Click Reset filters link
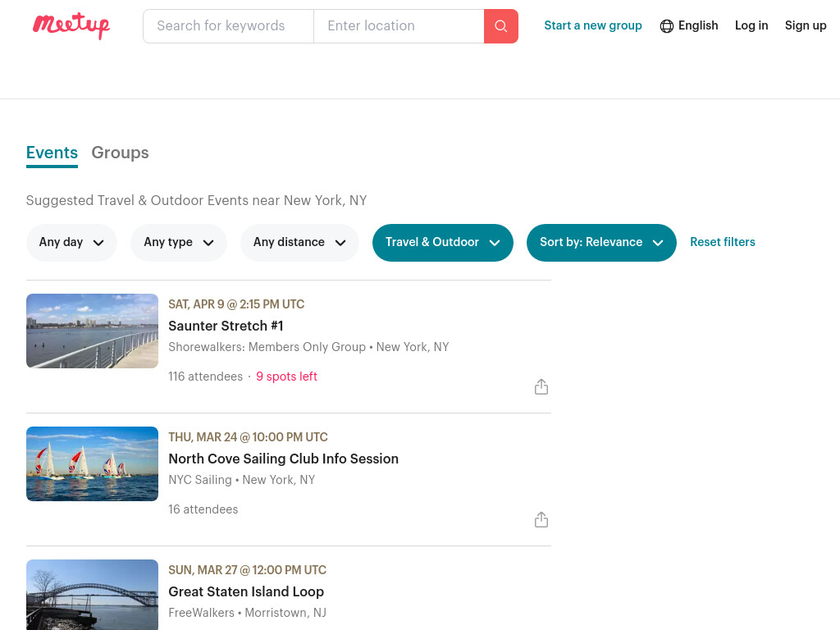 (722, 242)
